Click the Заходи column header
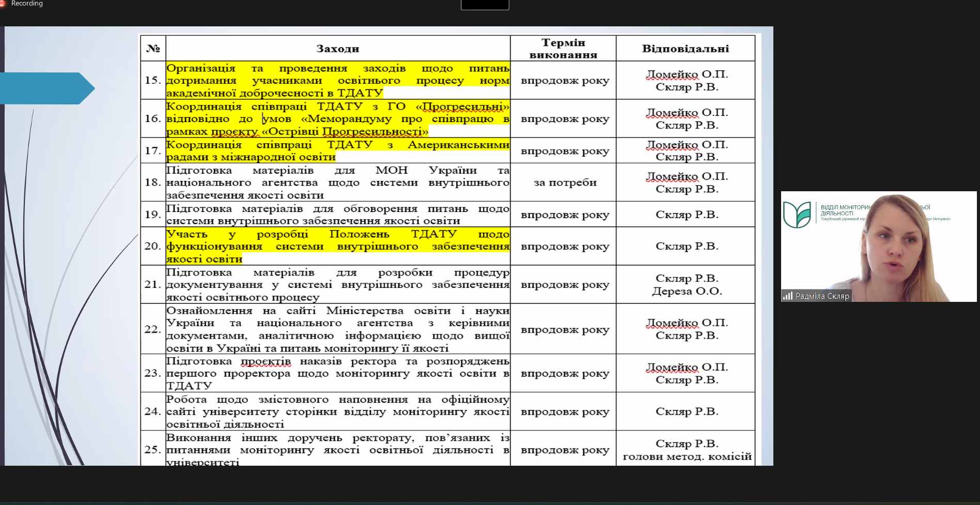This screenshot has width=980, height=505. pyautogui.click(x=337, y=49)
